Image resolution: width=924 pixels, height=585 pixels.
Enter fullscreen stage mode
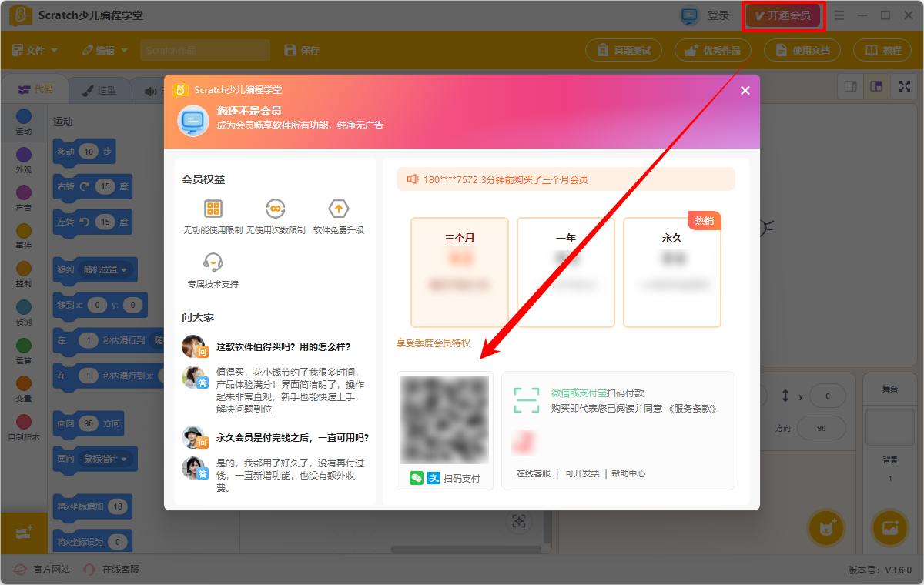click(904, 86)
